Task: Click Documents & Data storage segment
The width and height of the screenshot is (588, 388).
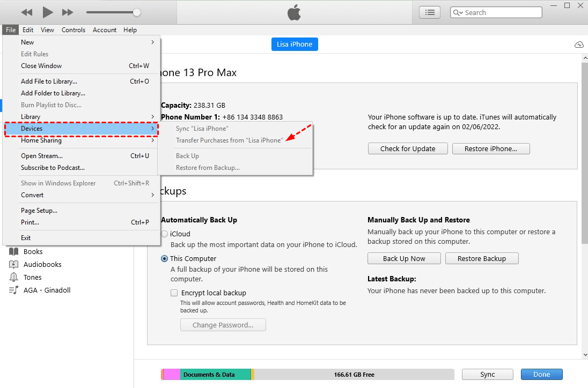Action: point(215,375)
